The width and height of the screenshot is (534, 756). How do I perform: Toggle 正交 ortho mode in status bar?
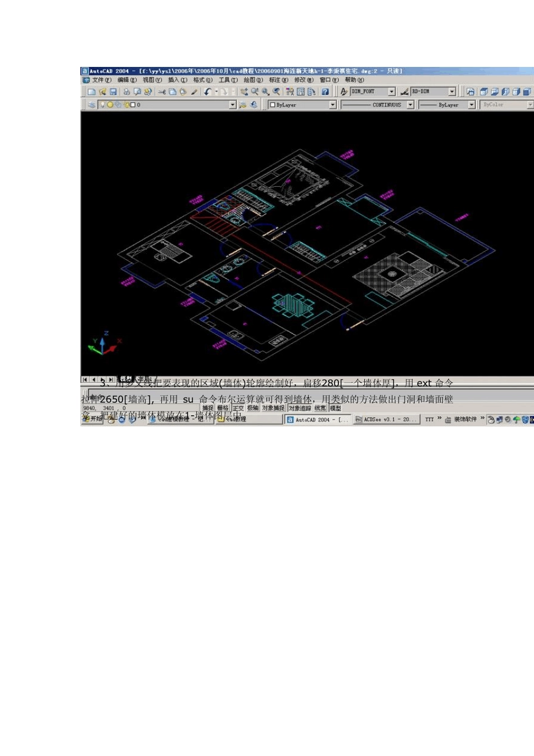[238, 408]
